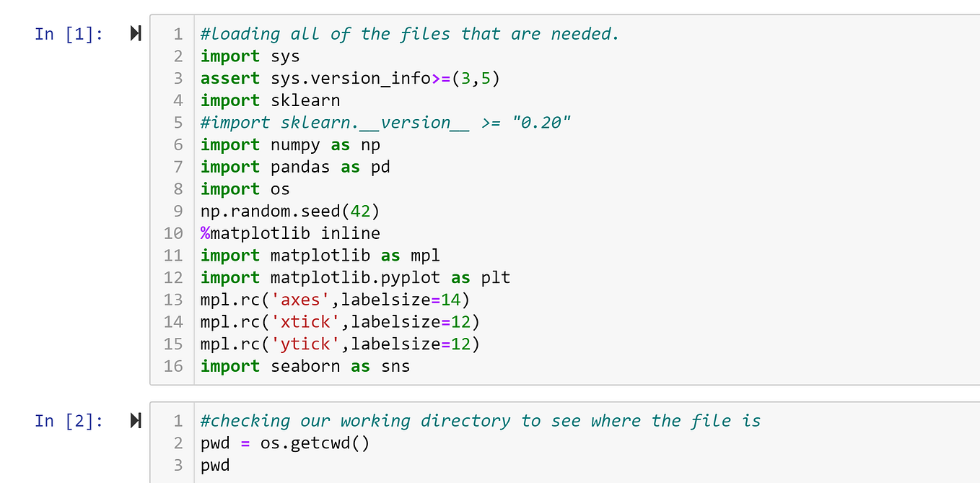Click the pwd variable on line 3

(x=213, y=465)
